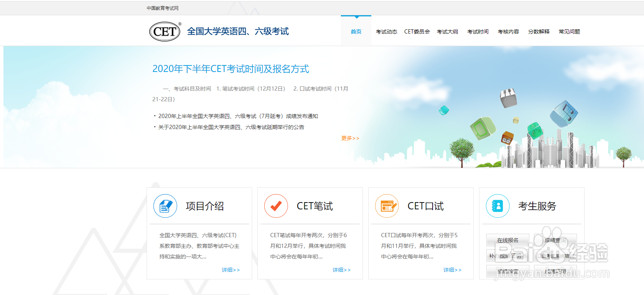This screenshot has width=644, height=295.
Task: Click the 项目介绍 card heading
Action: coord(205,206)
